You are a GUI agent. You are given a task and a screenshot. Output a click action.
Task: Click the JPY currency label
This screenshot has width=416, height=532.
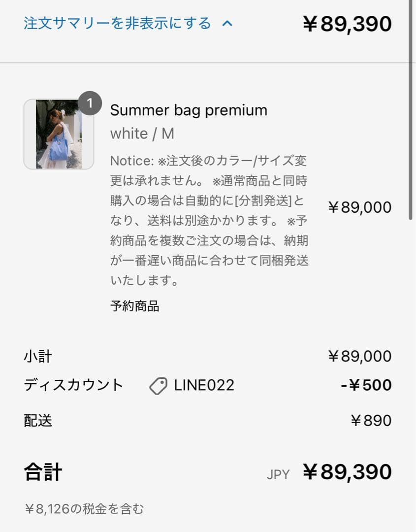click(x=278, y=474)
